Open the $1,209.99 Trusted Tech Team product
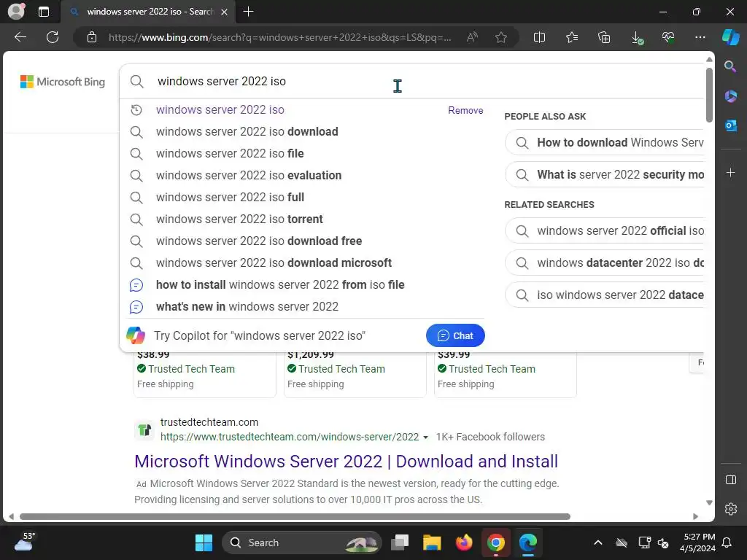747x560 pixels. pos(355,374)
